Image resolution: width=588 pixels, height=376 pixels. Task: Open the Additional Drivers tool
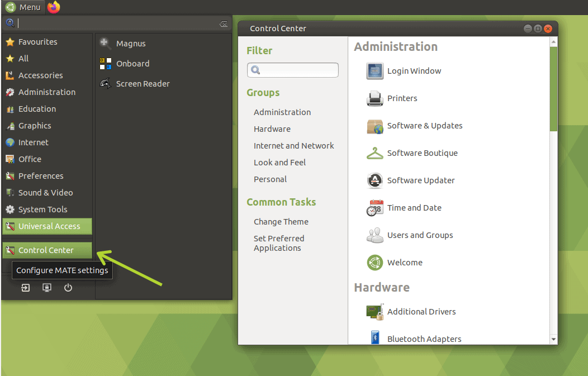pyautogui.click(x=421, y=312)
